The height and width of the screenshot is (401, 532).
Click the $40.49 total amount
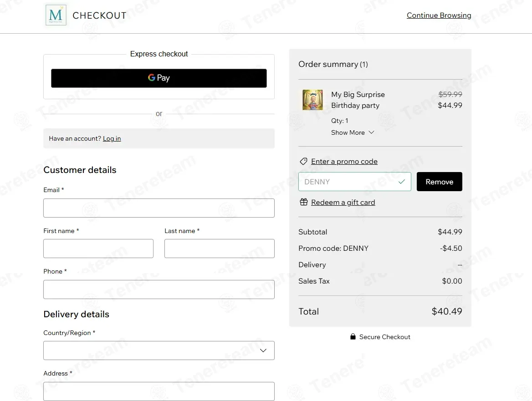(x=446, y=311)
